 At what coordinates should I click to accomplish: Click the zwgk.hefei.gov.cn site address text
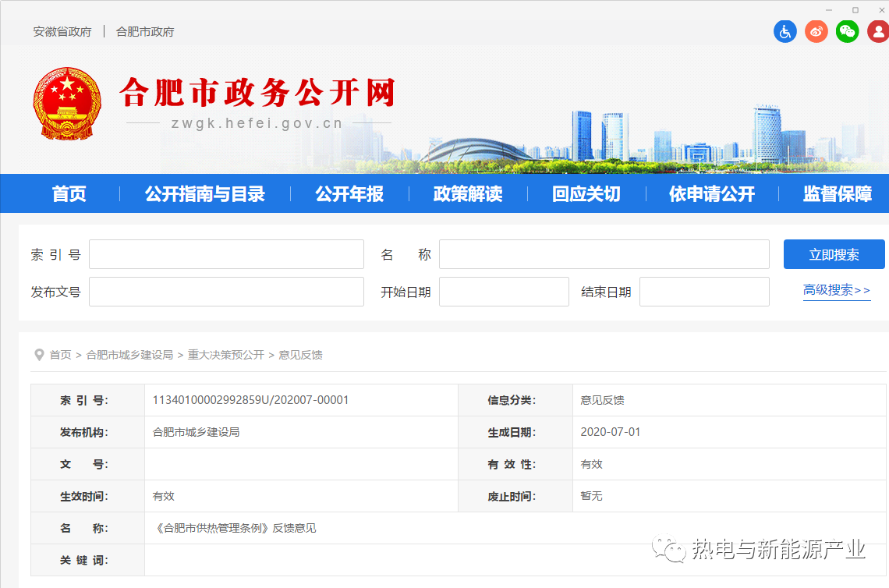tap(257, 123)
